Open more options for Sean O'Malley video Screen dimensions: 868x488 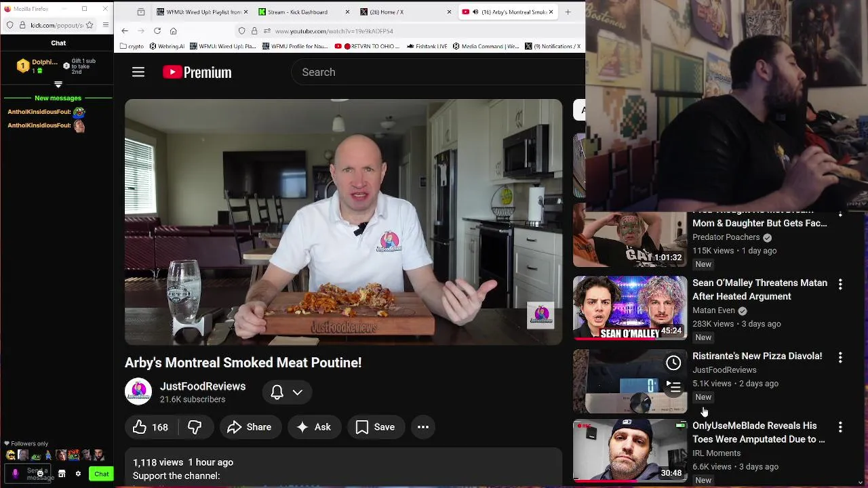[x=840, y=285]
